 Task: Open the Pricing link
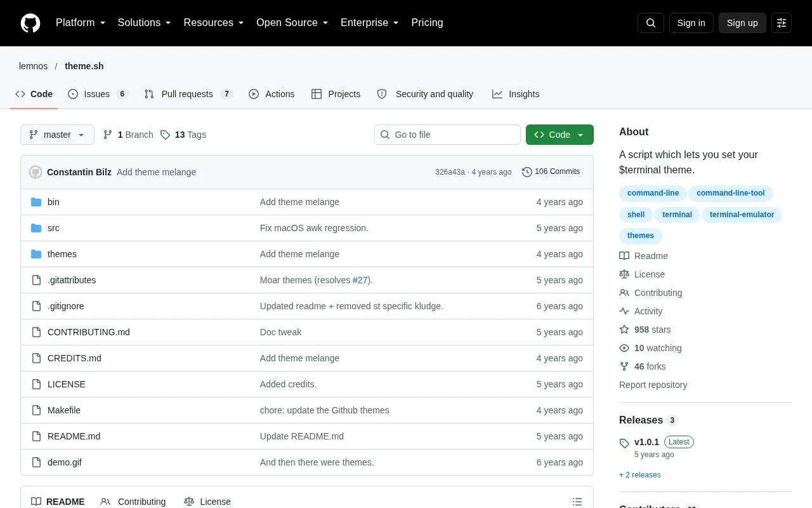click(x=427, y=23)
